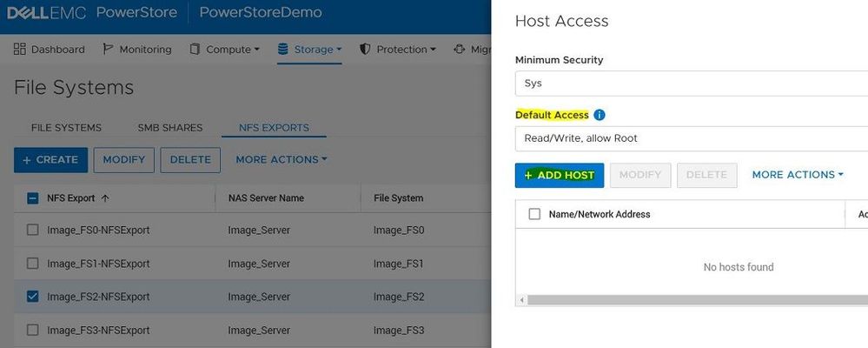
Task: Click the NFS Export sort arrow
Action: point(105,198)
